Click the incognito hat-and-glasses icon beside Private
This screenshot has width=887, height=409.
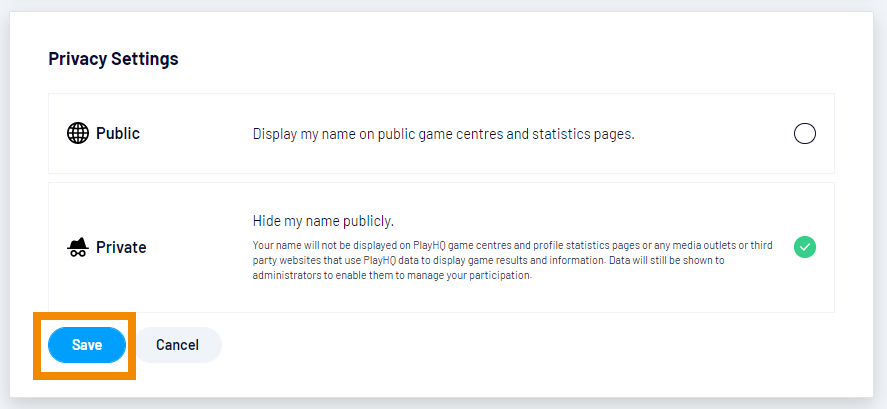point(78,247)
